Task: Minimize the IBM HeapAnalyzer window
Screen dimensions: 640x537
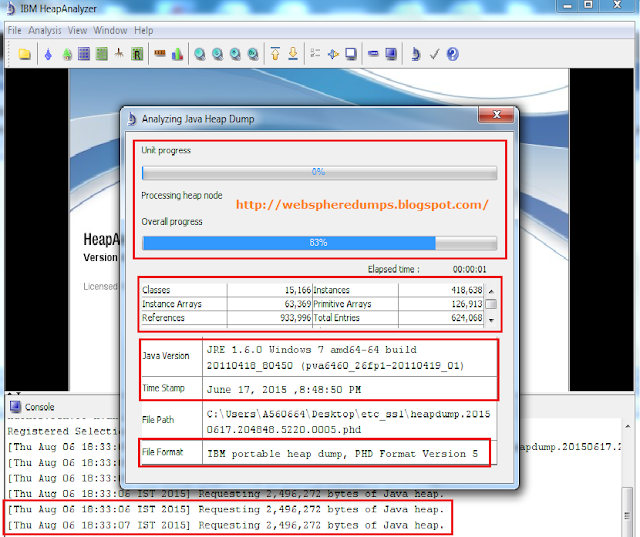Action: (x=568, y=5)
